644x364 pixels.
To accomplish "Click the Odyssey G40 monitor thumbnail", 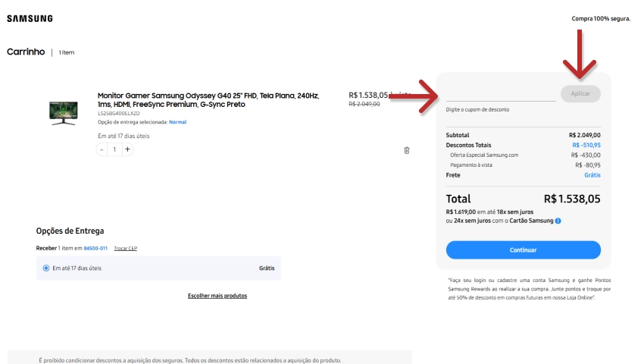I will pos(63,112).
